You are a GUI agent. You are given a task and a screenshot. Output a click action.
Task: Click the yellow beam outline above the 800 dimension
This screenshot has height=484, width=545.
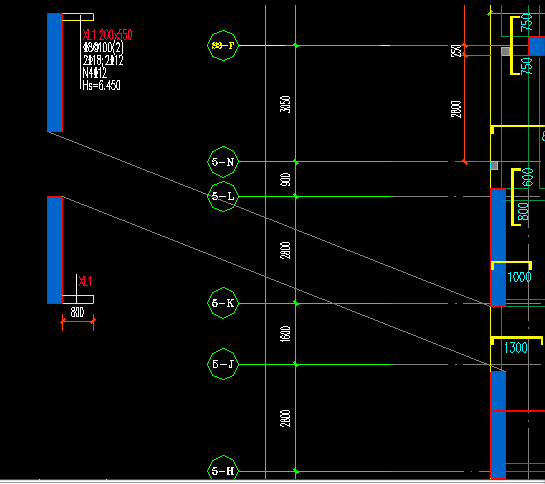pyautogui.click(x=78, y=299)
